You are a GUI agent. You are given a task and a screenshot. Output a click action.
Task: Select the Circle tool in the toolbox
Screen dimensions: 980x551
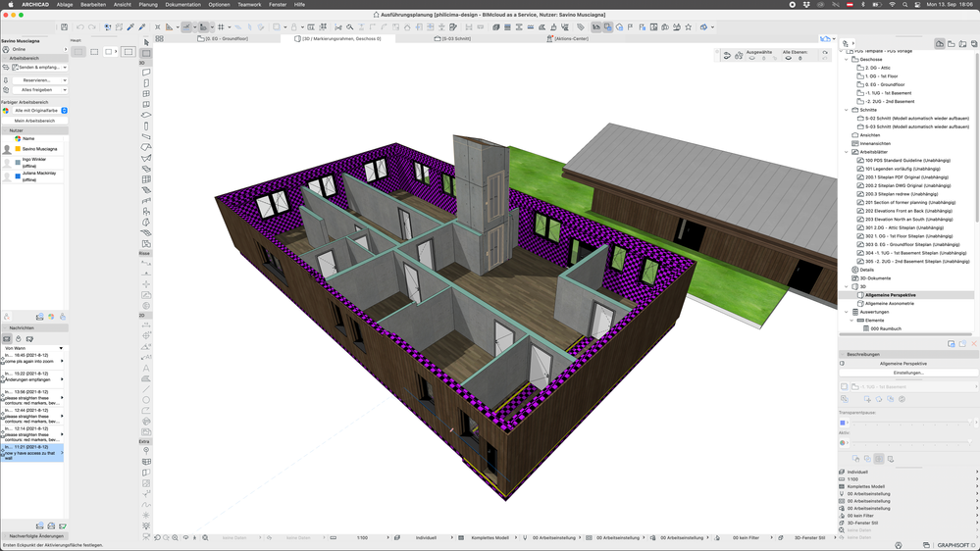(x=146, y=400)
